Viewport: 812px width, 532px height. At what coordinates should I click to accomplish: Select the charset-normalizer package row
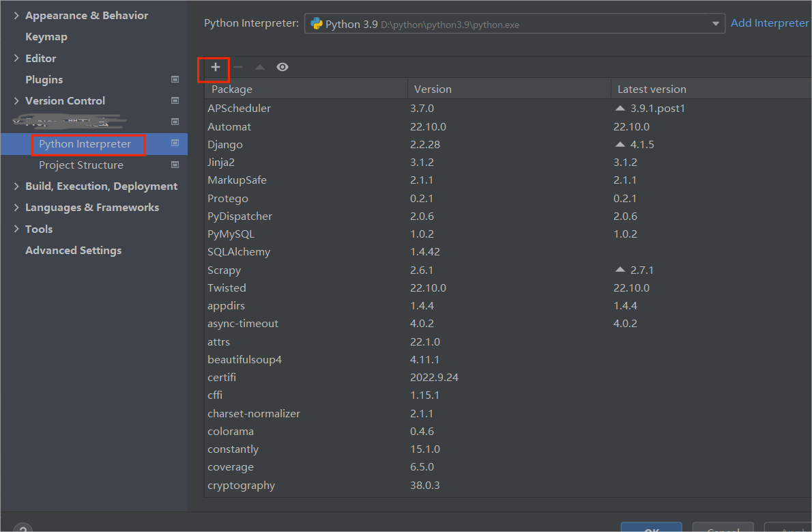click(x=508, y=413)
